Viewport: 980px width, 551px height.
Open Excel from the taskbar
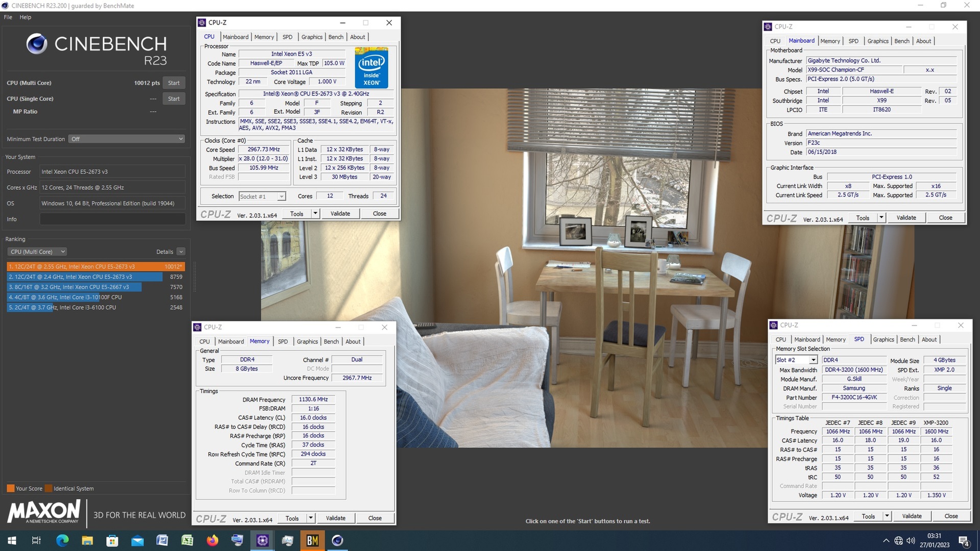click(187, 540)
